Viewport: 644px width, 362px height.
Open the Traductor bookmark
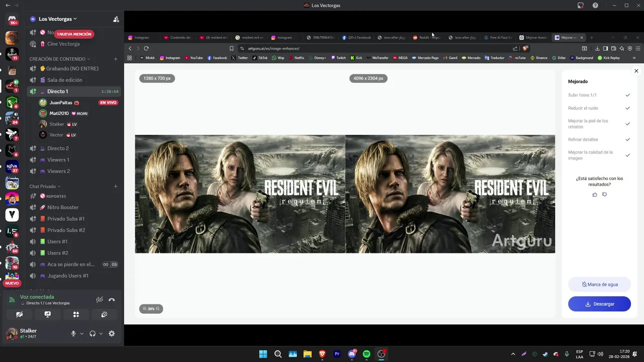point(495,58)
